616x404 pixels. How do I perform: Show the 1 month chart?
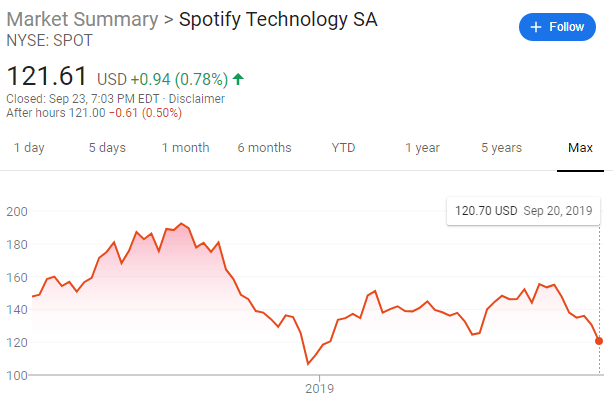(185, 148)
